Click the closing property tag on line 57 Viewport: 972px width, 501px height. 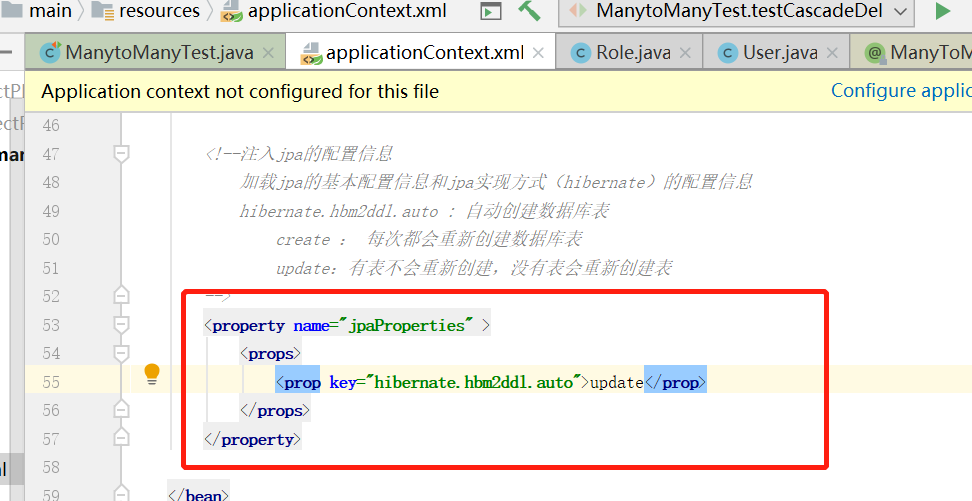(x=252, y=440)
